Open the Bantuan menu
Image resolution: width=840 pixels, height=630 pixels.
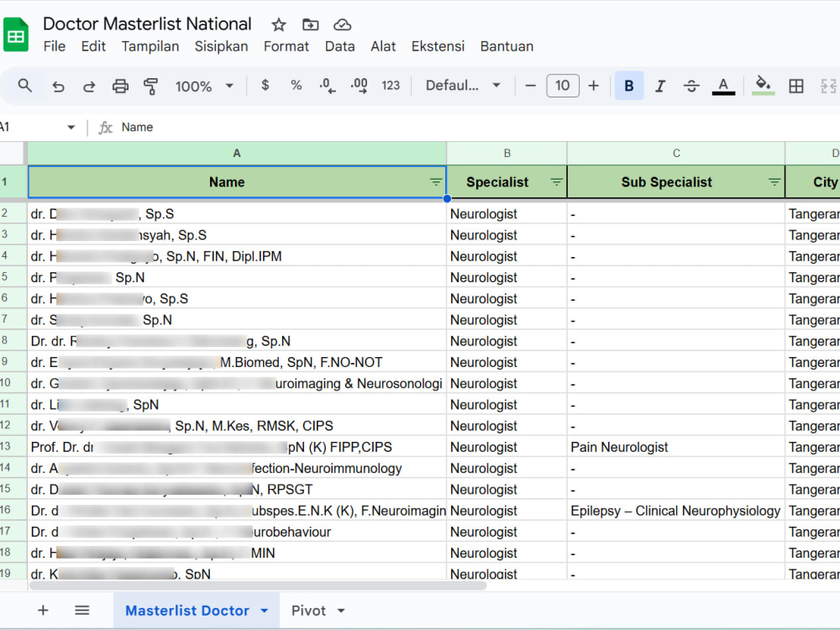(x=507, y=46)
